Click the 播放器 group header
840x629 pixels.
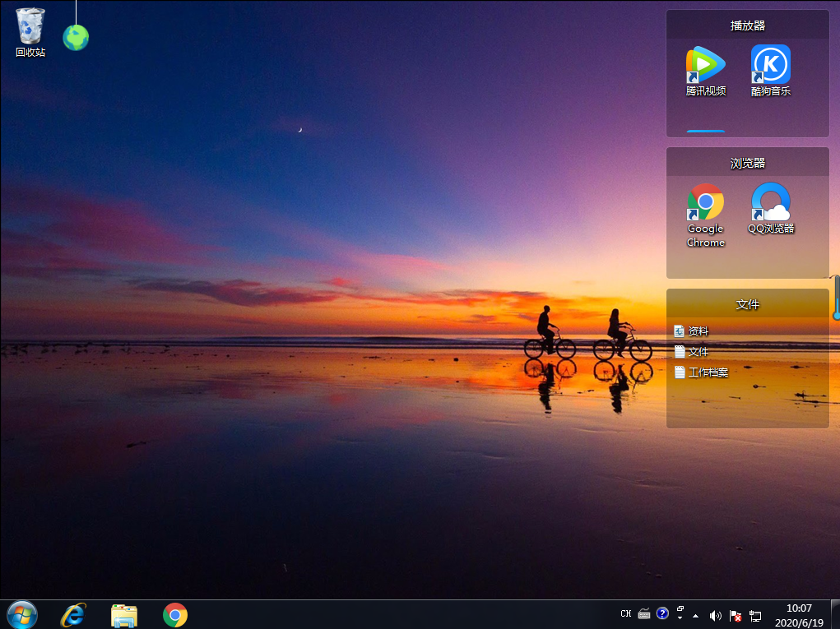pyautogui.click(x=747, y=25)
